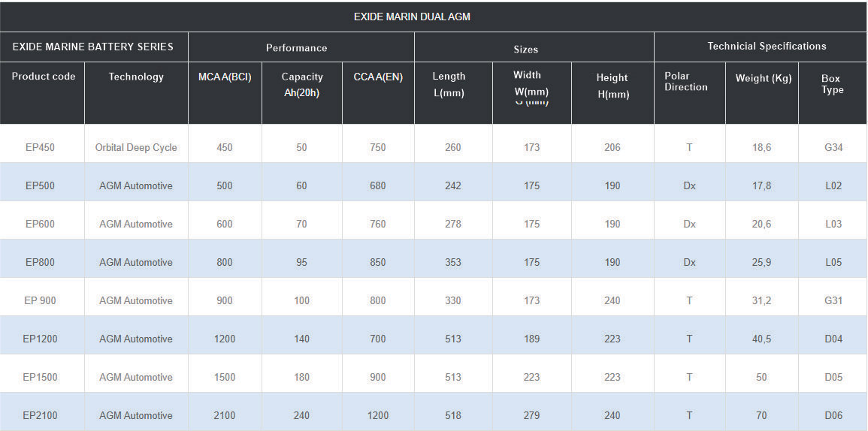Click product code EP1200
This screenshot has height=431, width=868.
pos(40,339)
